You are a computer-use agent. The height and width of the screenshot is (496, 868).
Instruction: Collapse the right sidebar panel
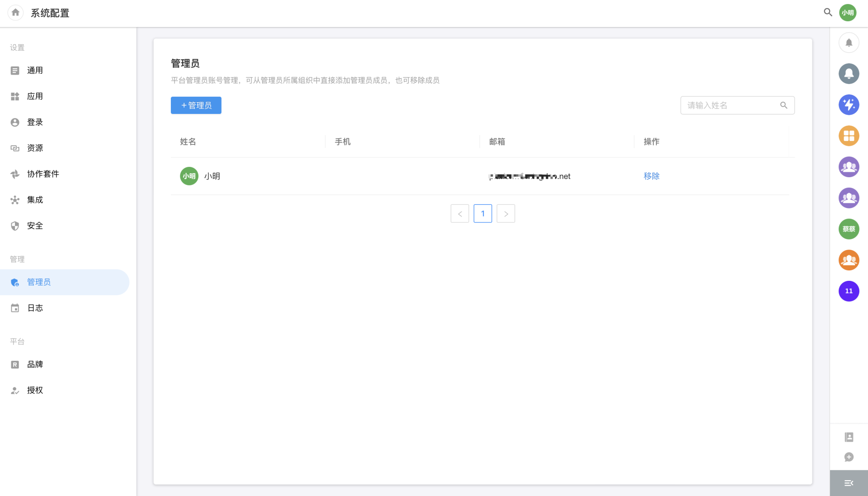[849, 483]
